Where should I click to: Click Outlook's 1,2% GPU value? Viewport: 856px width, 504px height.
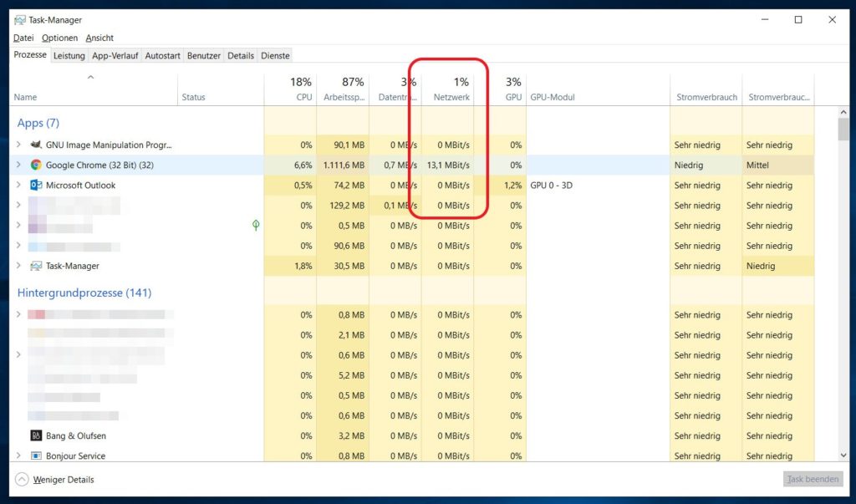[512, 185]
